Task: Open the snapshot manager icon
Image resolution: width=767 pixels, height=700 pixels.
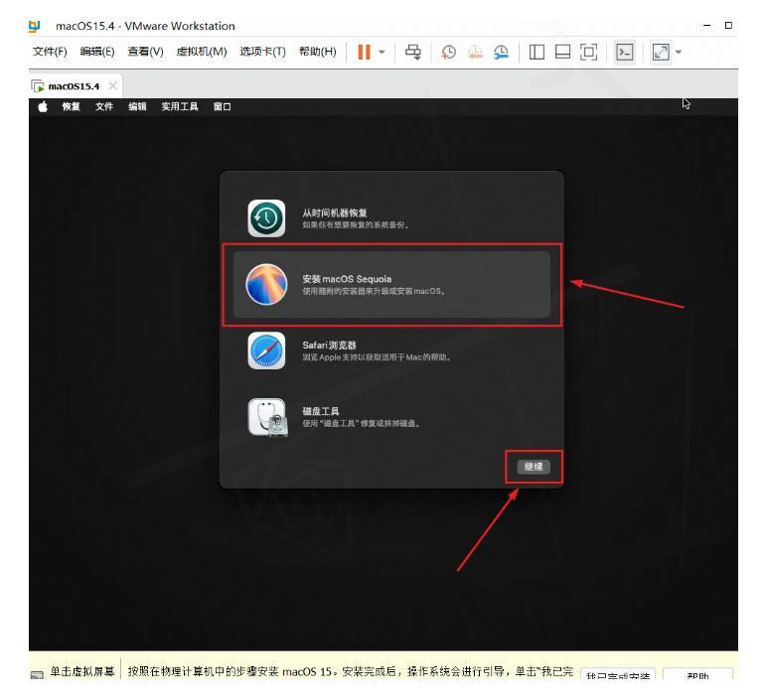Action: [501, 52]
